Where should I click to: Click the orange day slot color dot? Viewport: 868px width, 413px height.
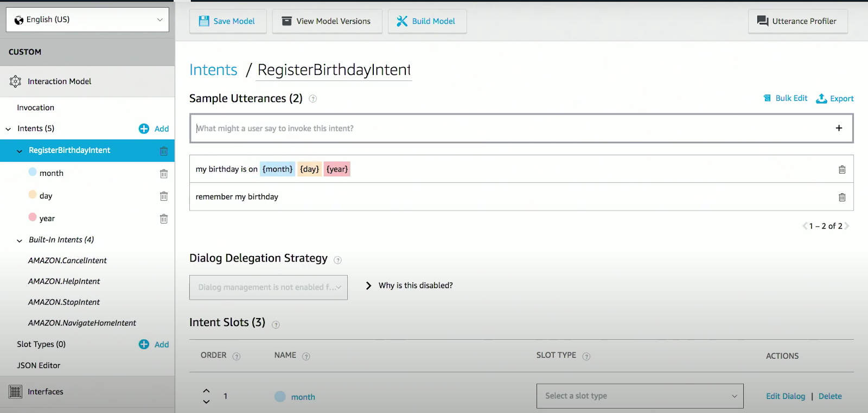[x=33, y=194]
